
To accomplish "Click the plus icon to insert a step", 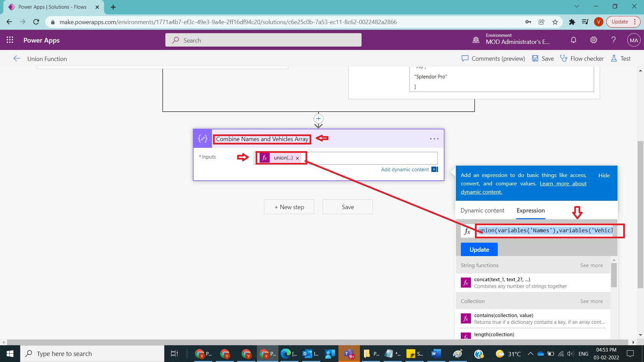I will 318,119.
